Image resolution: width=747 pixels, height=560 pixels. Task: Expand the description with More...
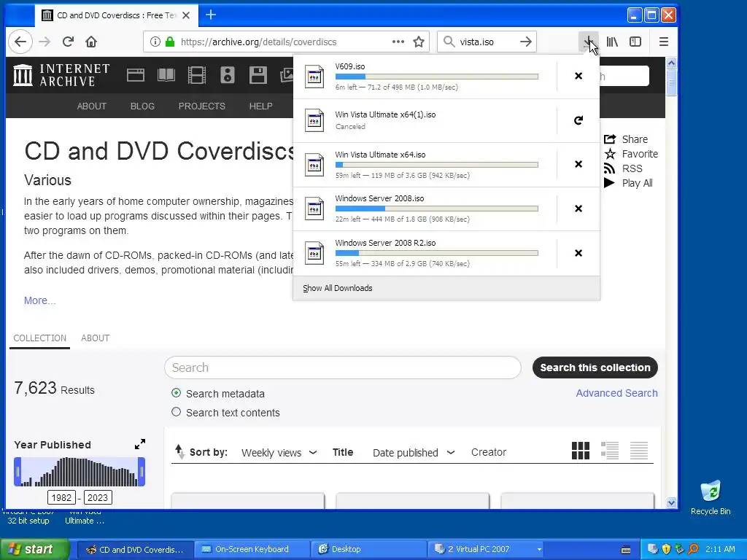(39, 300)
